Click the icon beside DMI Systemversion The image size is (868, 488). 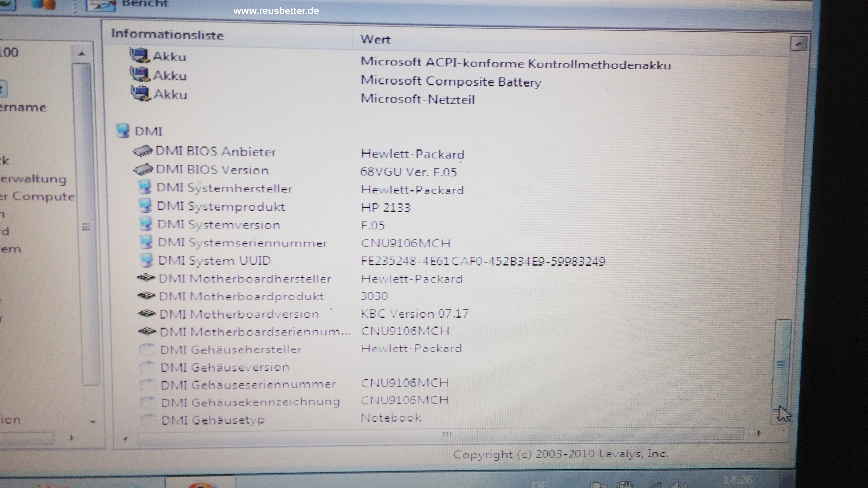pos(146,224)
